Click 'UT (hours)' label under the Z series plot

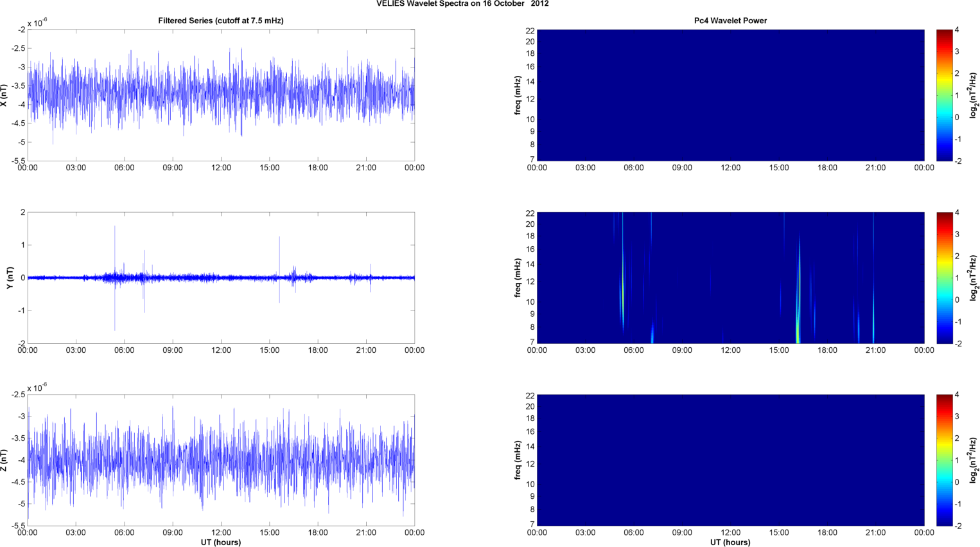coord(221,543)
